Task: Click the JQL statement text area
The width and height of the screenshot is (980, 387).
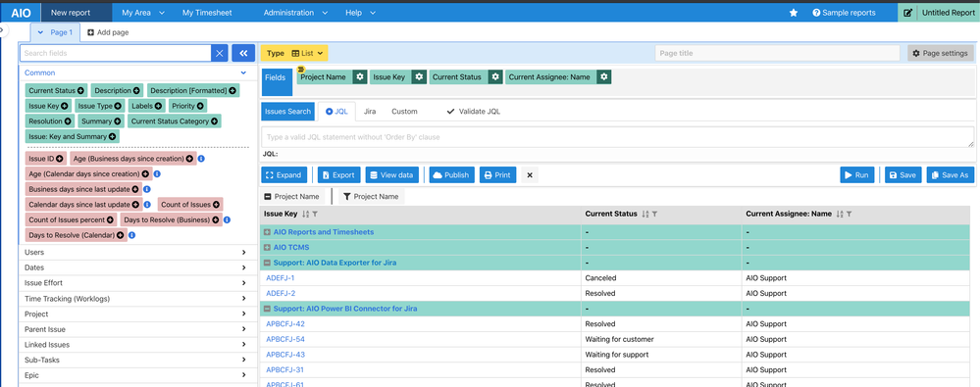Action: (x=617, y=137)
